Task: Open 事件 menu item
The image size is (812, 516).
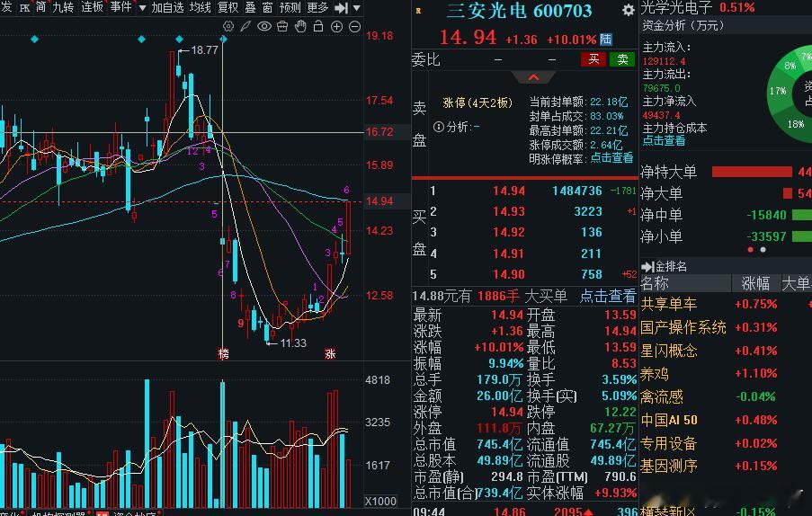Action: pyautogui.click(x=120, y=7)
